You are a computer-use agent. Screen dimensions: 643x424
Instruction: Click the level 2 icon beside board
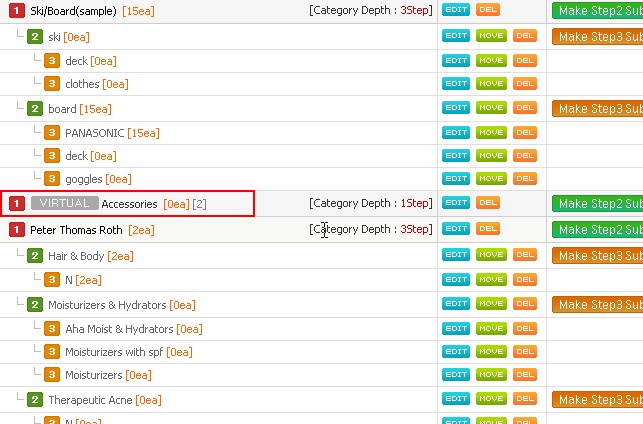35,109
